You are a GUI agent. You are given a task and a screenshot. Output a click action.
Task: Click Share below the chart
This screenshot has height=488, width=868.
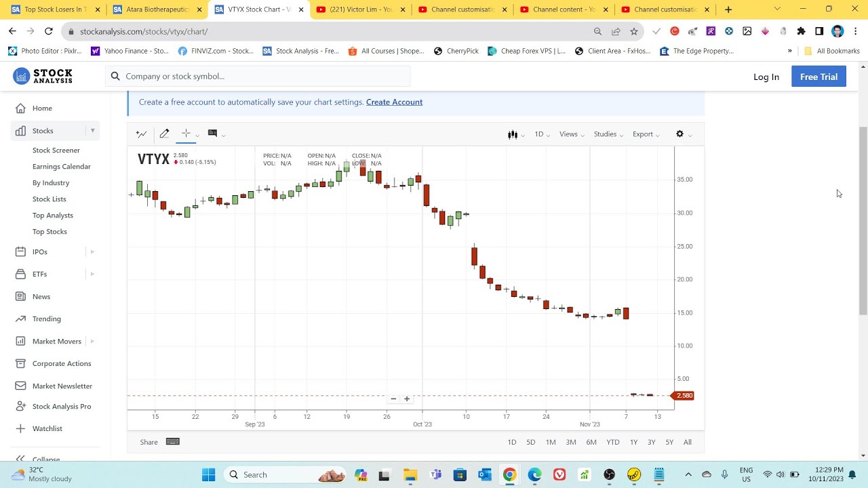pyautogui.click(x=149, y=442)
